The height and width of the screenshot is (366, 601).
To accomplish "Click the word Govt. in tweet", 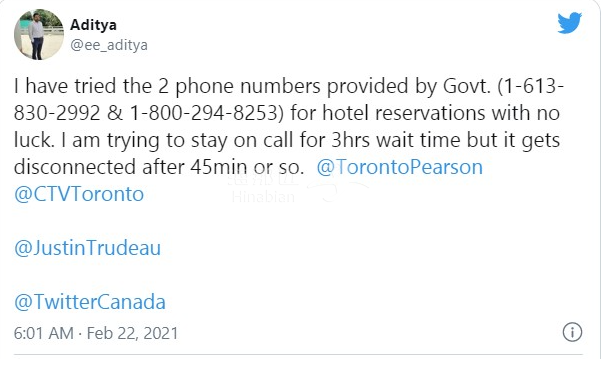I will point(467,86).
